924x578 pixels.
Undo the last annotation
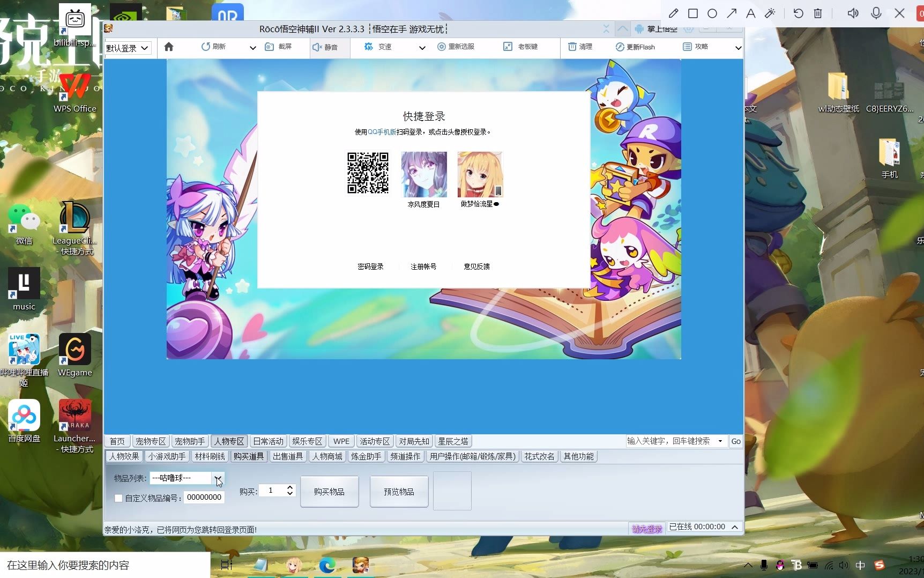point(798,13)
